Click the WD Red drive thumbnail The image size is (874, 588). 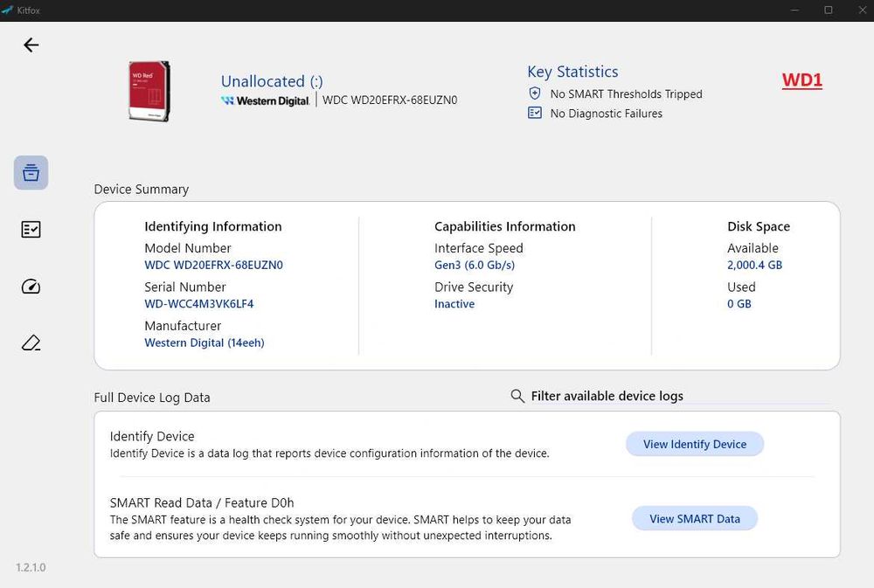click(x=149, y=90)
